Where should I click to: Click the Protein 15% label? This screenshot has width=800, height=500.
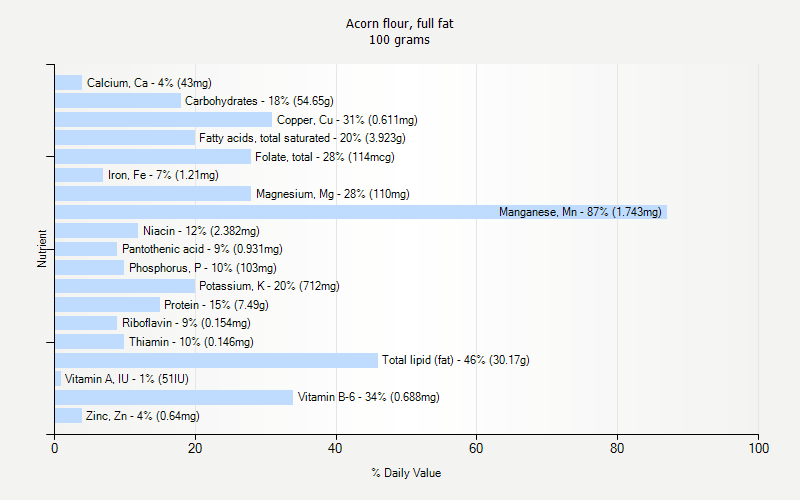(214, 305)
